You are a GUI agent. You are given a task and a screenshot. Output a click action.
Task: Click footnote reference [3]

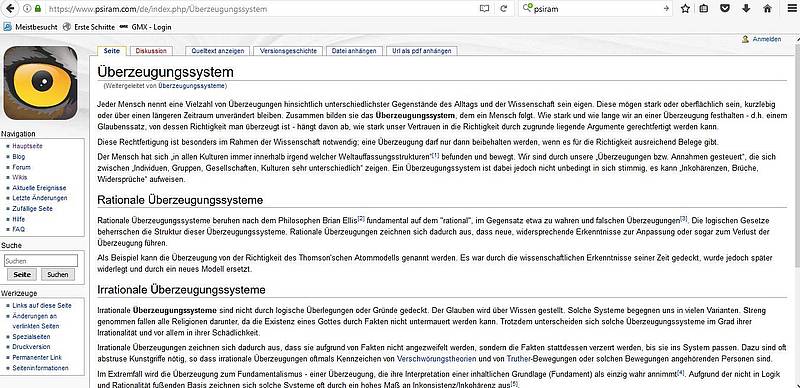tap(684, 219)
